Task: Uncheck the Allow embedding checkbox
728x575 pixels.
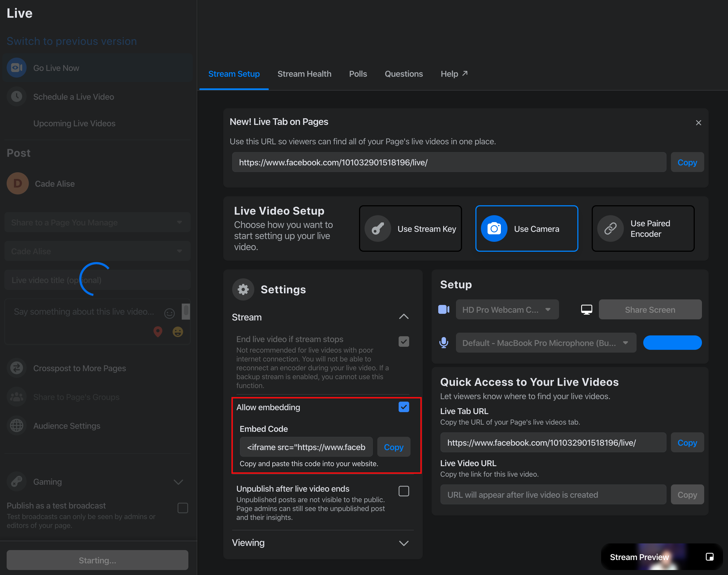Action: click(404, 407)
